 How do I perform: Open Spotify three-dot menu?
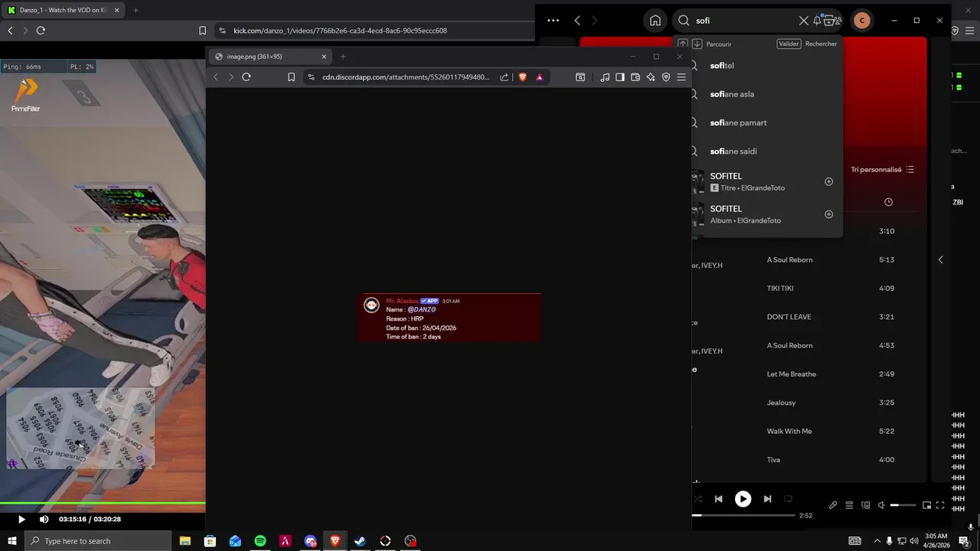pyautogui.click(x=554, y=21)
